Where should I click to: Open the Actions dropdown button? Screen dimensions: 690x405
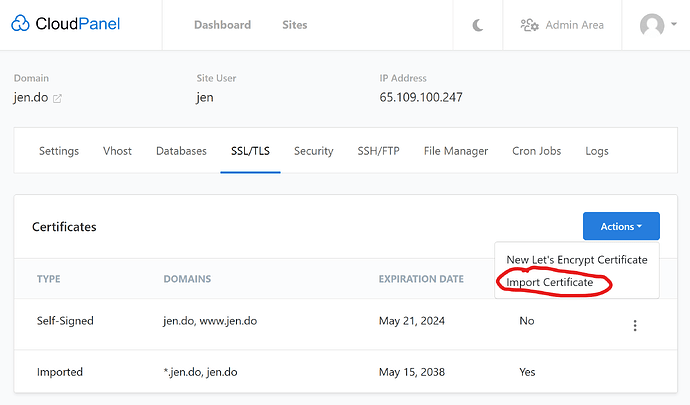[621, 226]
